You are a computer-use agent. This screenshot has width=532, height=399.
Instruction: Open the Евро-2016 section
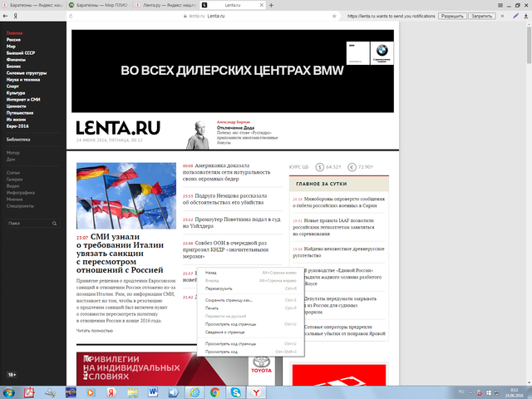[17, 126]
